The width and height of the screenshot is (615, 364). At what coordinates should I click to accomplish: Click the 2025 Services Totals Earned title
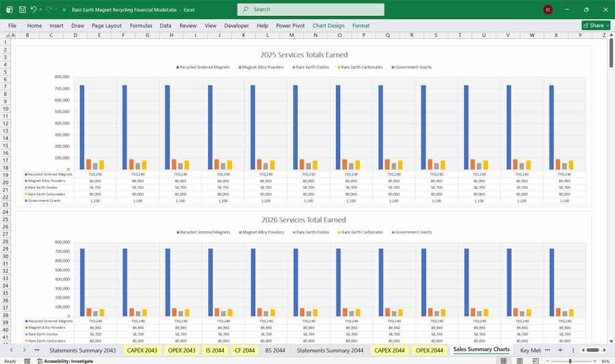tap(304, 55)
